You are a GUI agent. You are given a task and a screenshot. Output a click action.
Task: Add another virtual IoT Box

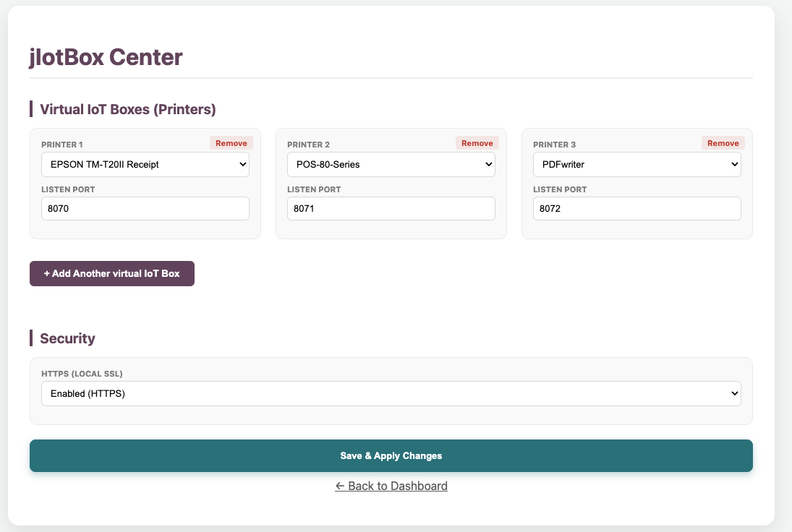click(x=112, y=273)
